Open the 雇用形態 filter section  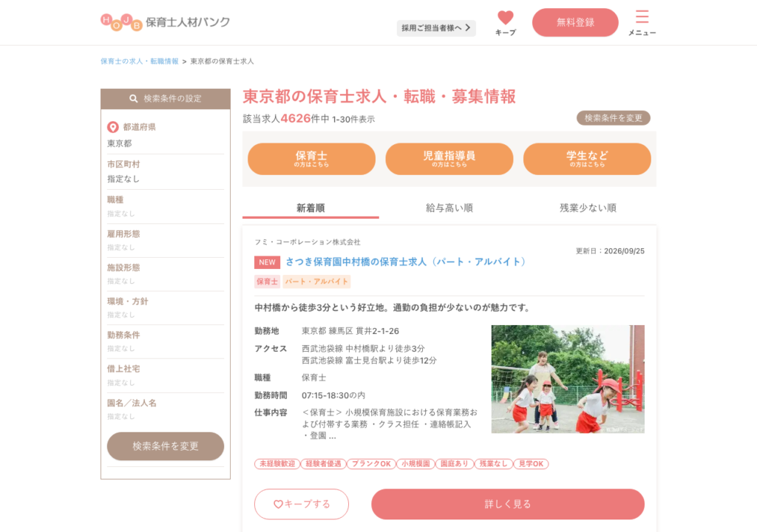(x=166, y=240)
